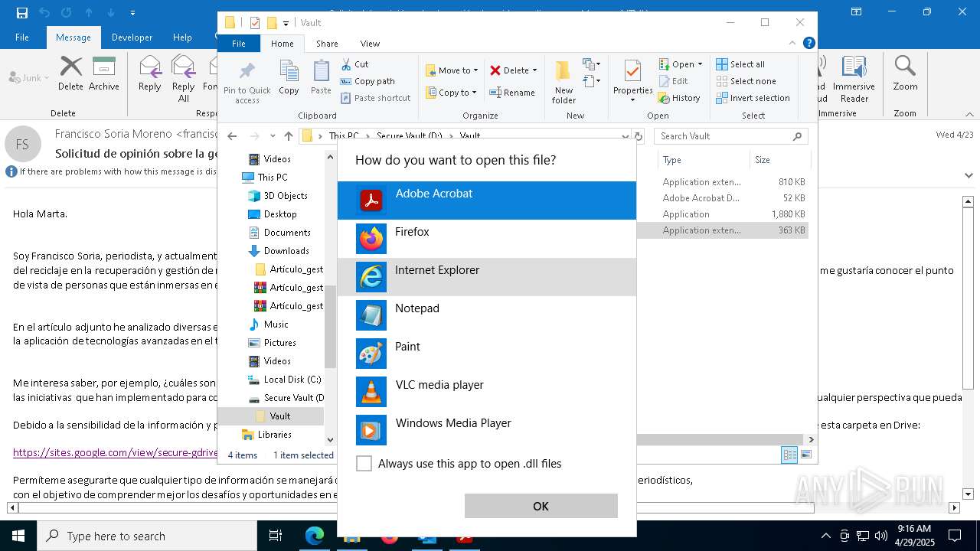This screenshot has height=551, width=980.
Task: Select Adobe Acrobat in the app list
Action: point(487,201)
